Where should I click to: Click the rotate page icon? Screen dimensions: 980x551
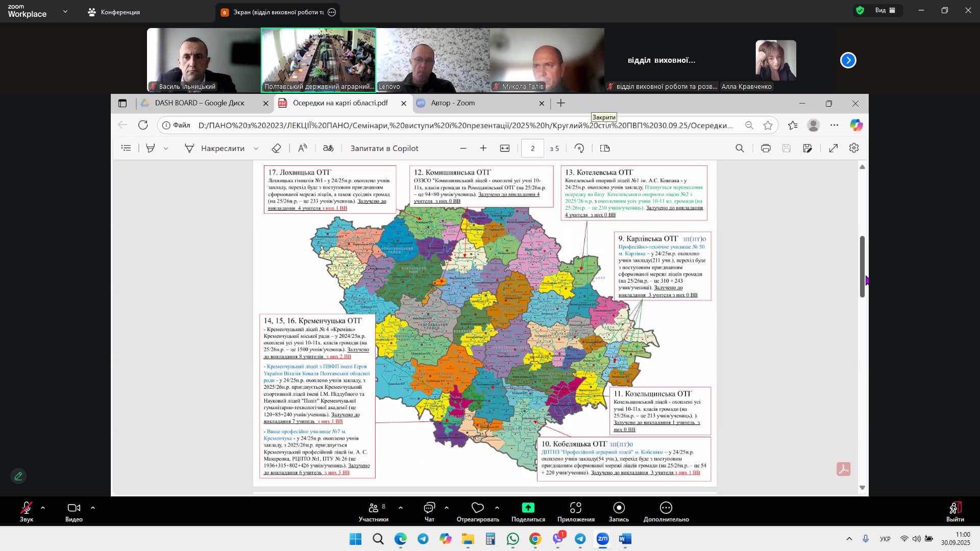579,148
